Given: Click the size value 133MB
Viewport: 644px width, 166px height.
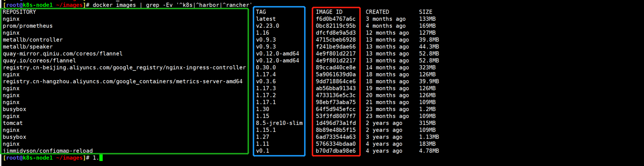Looking at the screenshot, I should point(427,19).
